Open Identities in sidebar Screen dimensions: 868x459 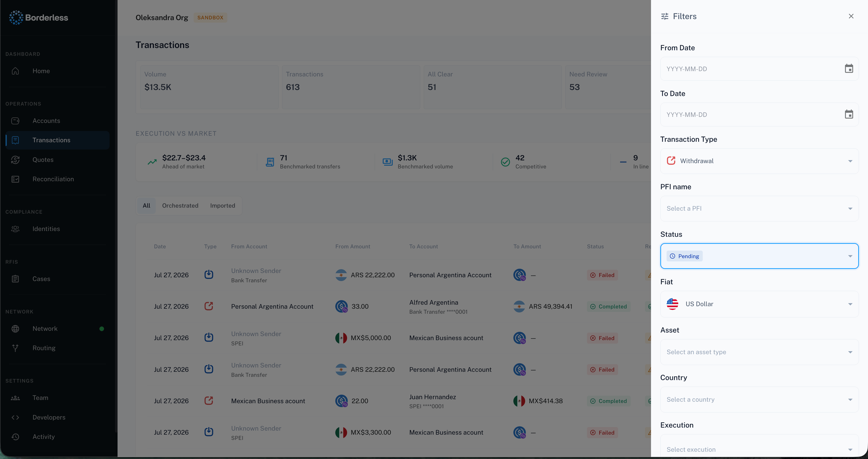point(57,229)
